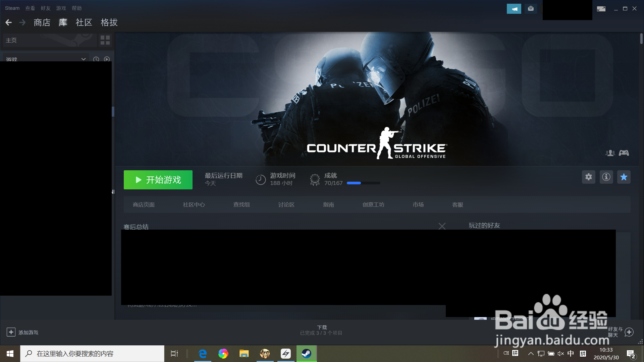The width and height of the screenshot is (644, 362).
Task: Switch to the 社区 tab
Action: (84, 22)
